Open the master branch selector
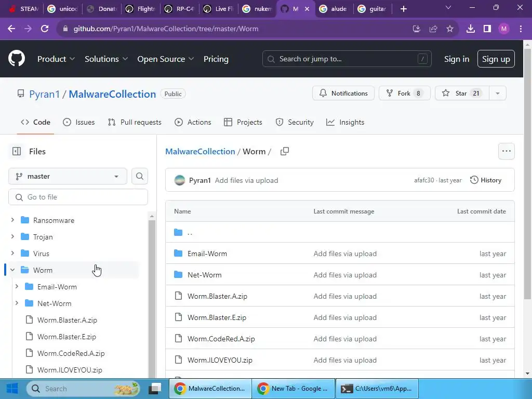This screenshot has width=532, height=399. click(68, 176)
